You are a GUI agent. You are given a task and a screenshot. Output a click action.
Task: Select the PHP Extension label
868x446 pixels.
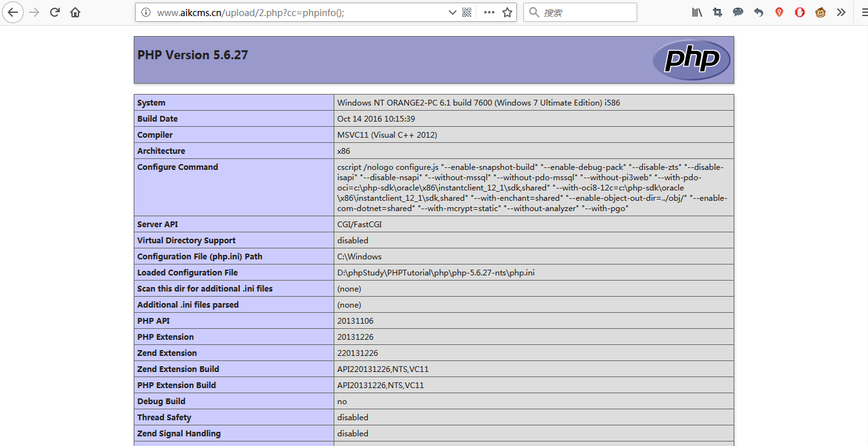(165, 337)
